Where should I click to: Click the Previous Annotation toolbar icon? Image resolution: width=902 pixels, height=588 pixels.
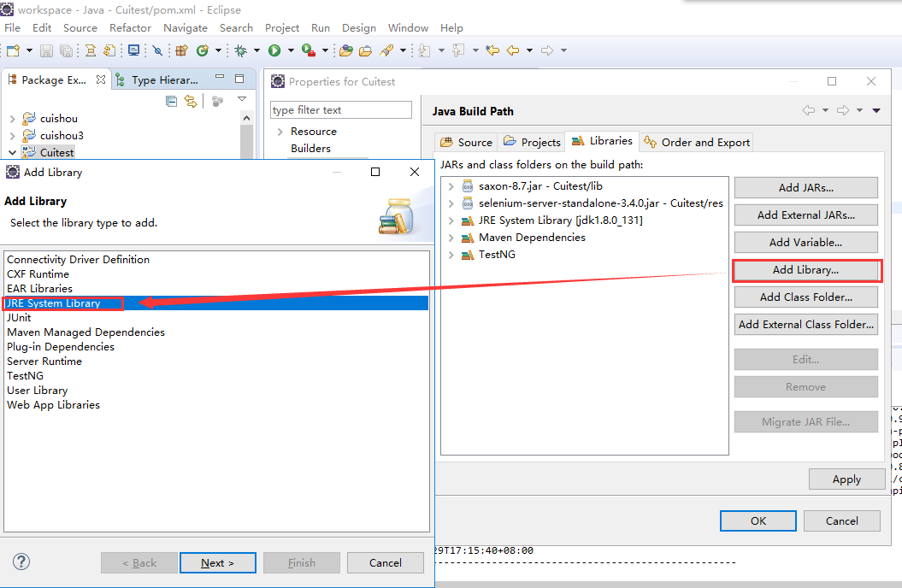point(458,50)
